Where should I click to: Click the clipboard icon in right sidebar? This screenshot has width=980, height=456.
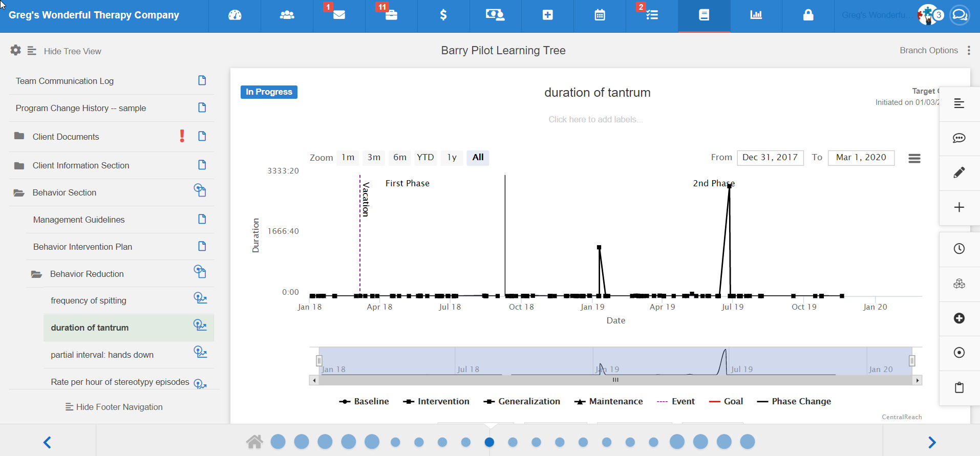[959, 387]
